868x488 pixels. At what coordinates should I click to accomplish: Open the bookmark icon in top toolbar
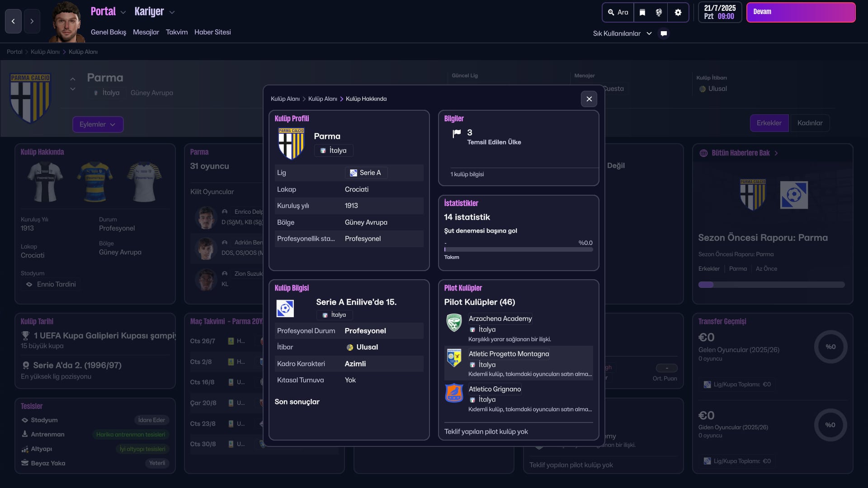tap(642, 13)
